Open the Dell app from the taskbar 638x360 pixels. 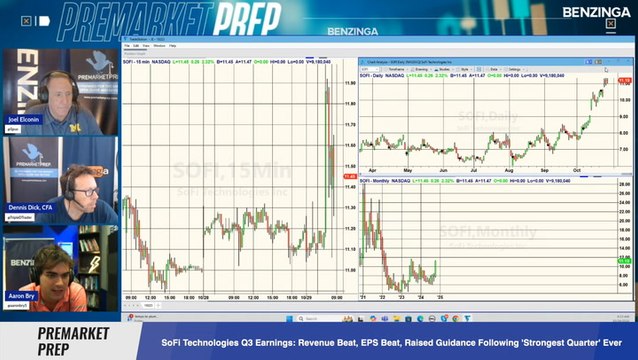click(432, 319)
